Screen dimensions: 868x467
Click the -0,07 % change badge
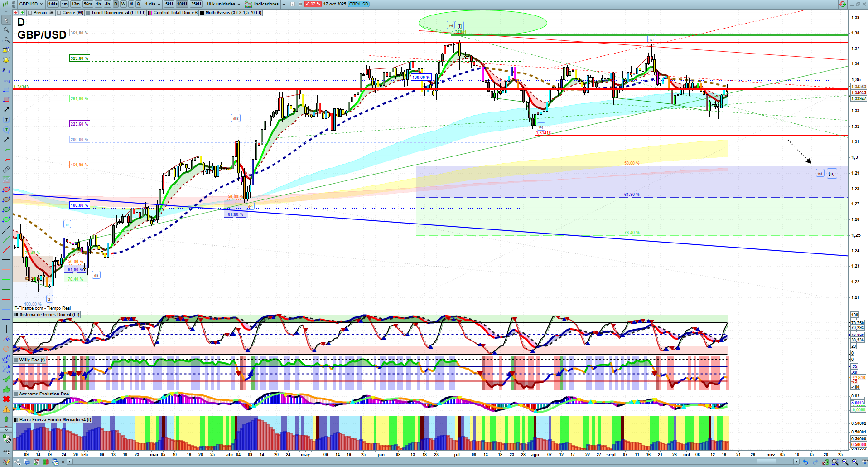pyautogui.click(x=313, y=4)
